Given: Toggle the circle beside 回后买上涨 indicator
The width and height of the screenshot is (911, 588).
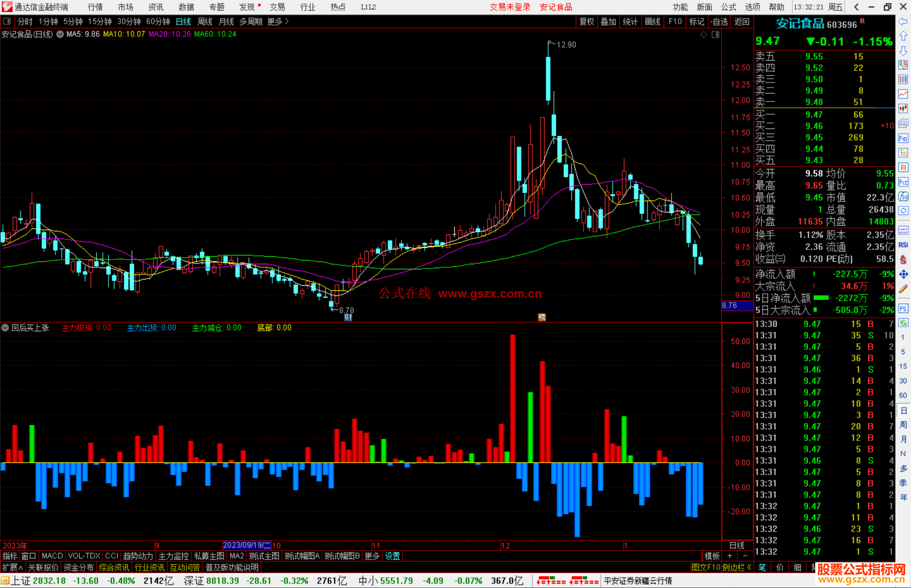Looking at the screenshot, I should [5, 328].
